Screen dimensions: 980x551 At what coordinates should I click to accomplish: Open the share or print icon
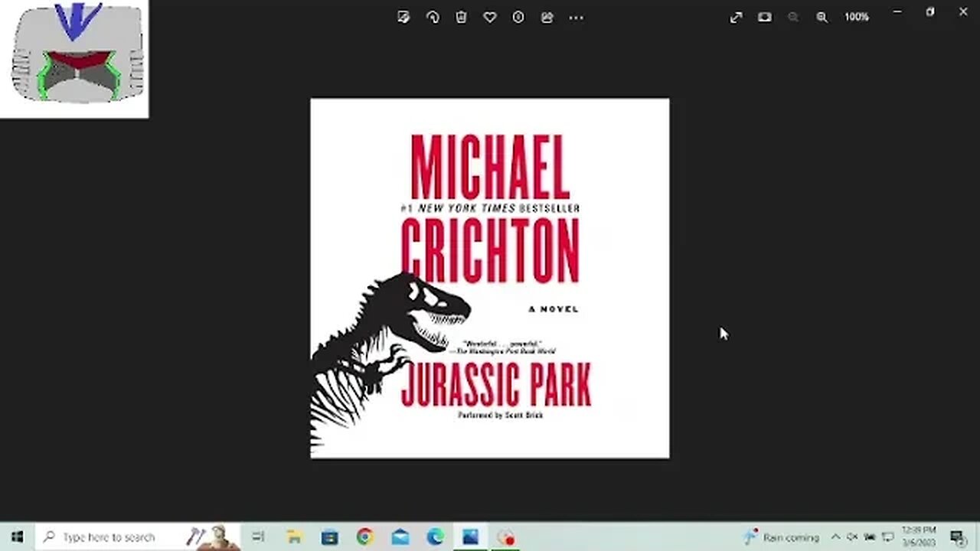547,17
